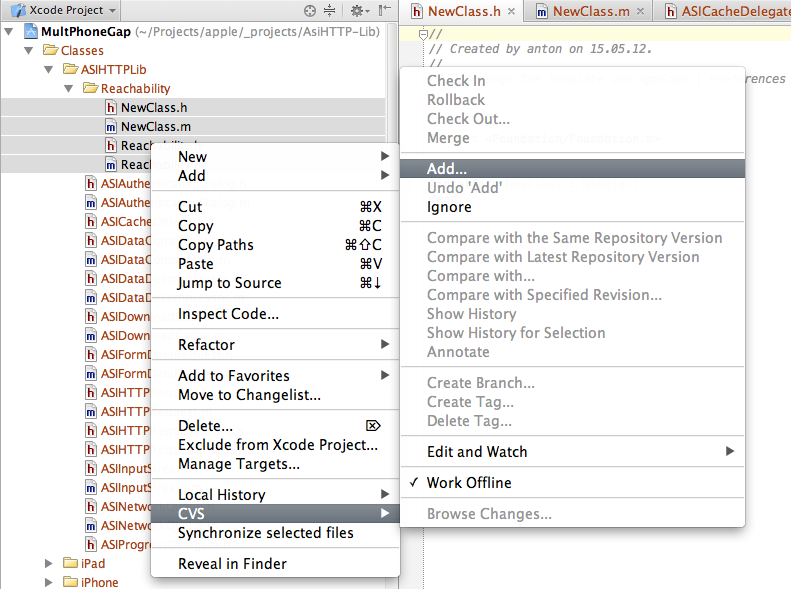Close the NewClass.h editor tab
The height and width of the screenshot is (589, 791).
[510, 12]
